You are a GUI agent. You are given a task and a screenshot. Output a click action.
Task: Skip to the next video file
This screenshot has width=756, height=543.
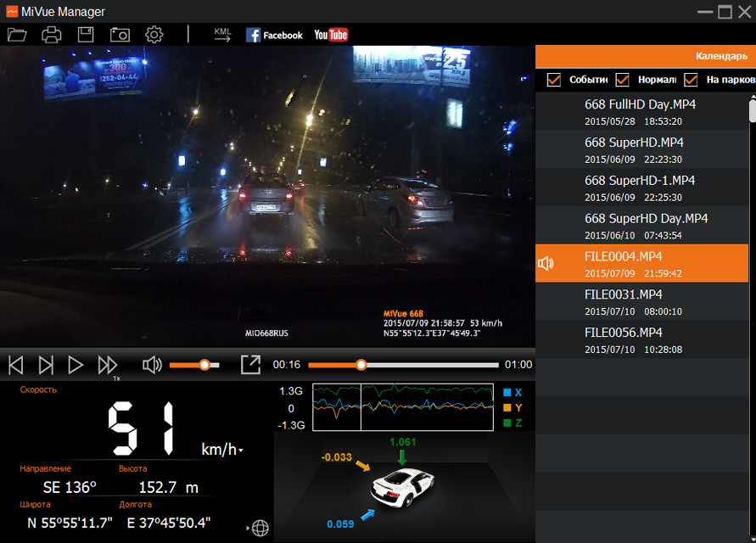[47, 365]
